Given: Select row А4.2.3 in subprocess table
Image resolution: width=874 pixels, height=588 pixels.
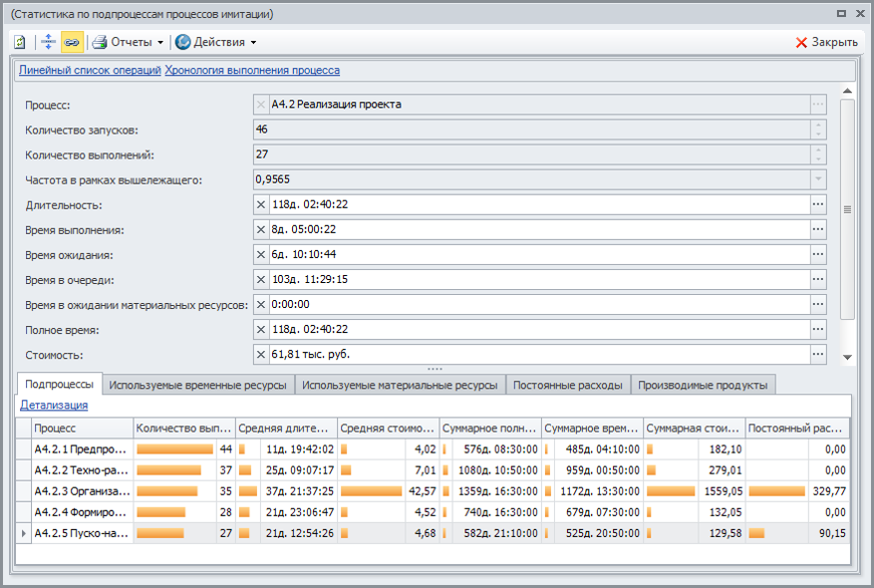Looking at the screenshot, I should pos(80,491).
